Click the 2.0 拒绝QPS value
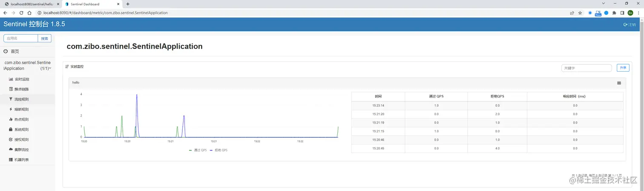This screenshot has width=644, height=191. point(497,114)
